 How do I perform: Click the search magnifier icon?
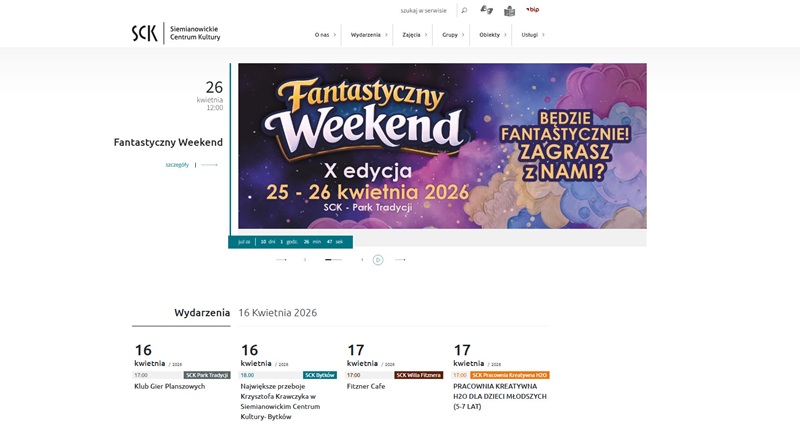(x=464, y=10)
